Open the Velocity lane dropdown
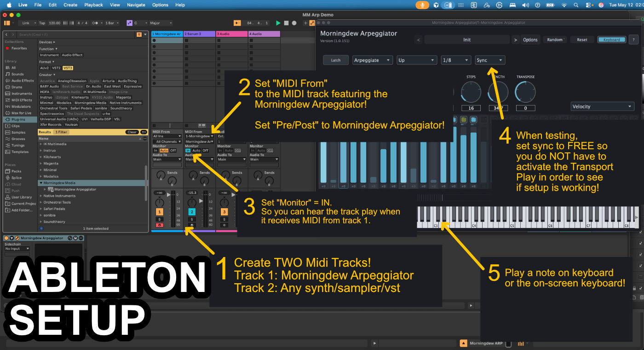Viewport: 644px width, 350px height. pyautogui.click(x=603, y=106)
